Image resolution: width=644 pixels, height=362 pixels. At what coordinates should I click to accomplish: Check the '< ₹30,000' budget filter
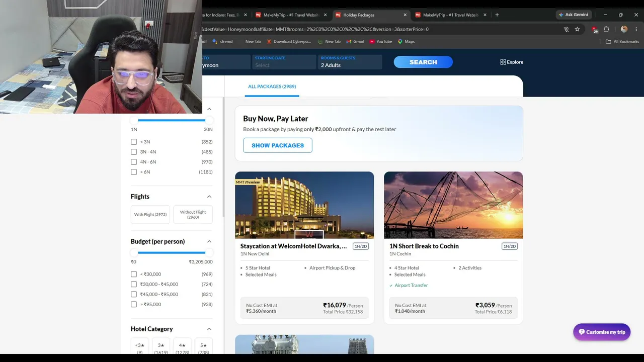(134, 274)
